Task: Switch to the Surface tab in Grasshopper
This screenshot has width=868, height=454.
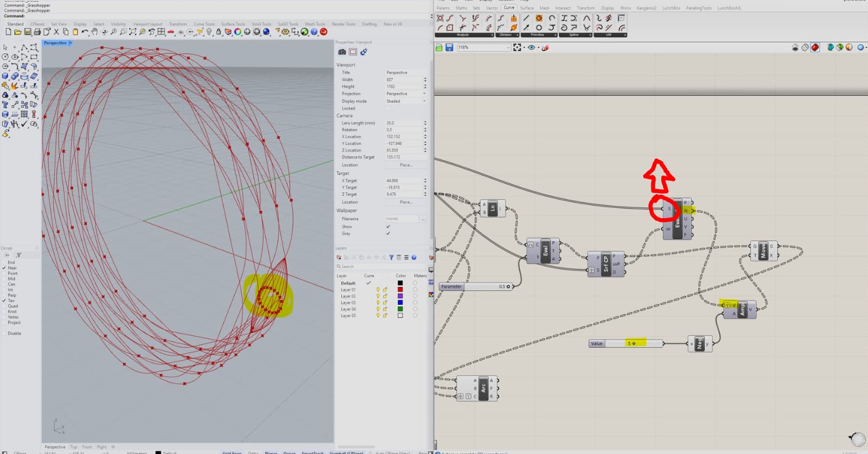Action: click(x=527, y=8)
